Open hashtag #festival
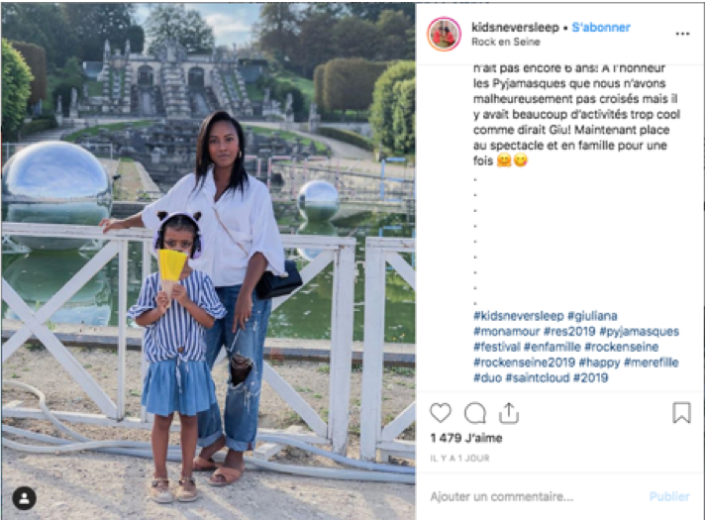The image size is (705, 520). [496, 347]
